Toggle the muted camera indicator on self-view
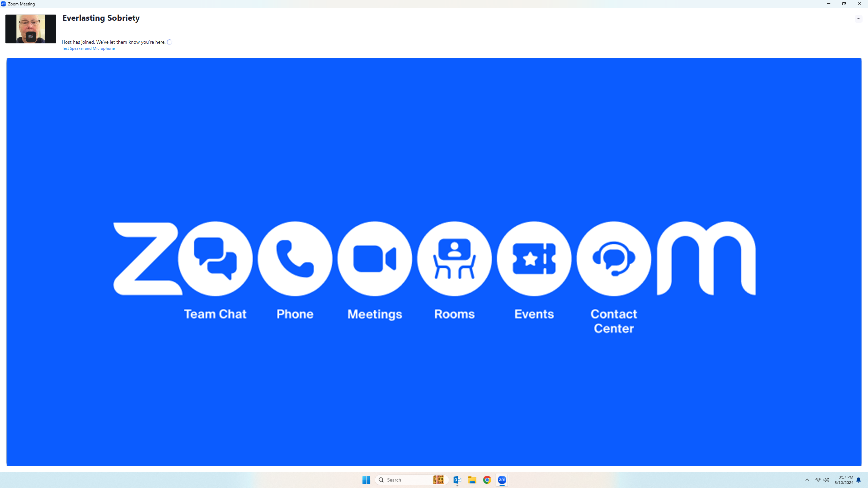 pyautogui.click(x=31, y=37)
